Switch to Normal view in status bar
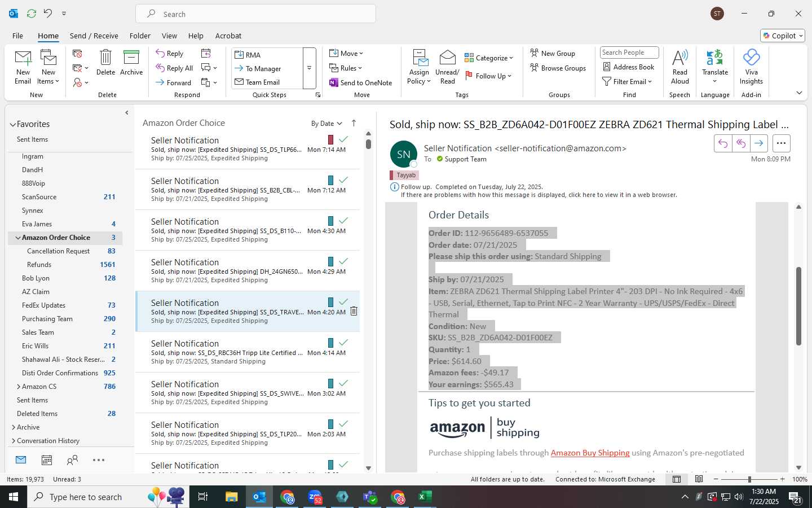 677,479
